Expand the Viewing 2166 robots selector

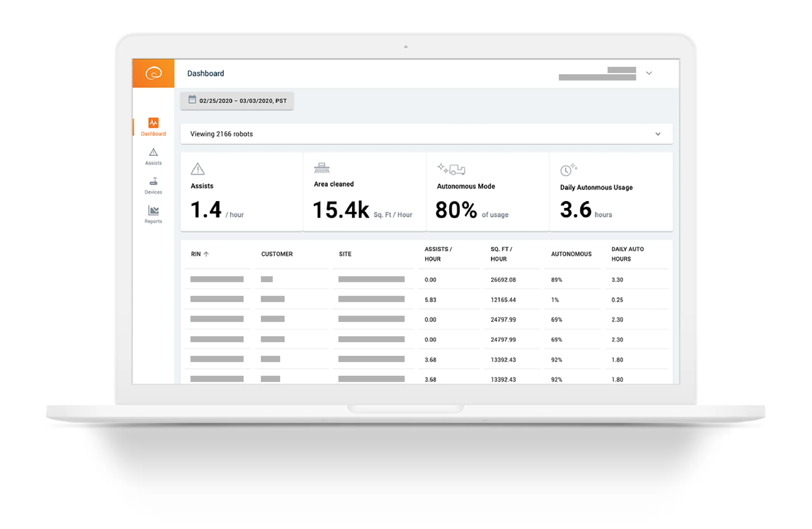coord(427,134)
